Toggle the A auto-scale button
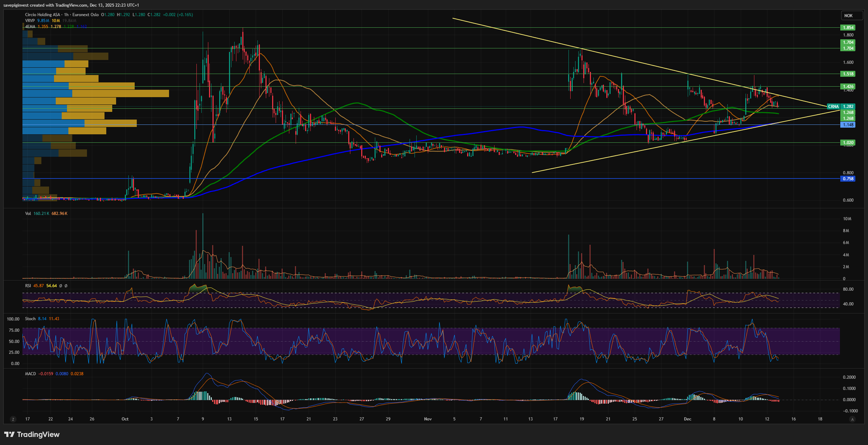 [x=852, y=419]
